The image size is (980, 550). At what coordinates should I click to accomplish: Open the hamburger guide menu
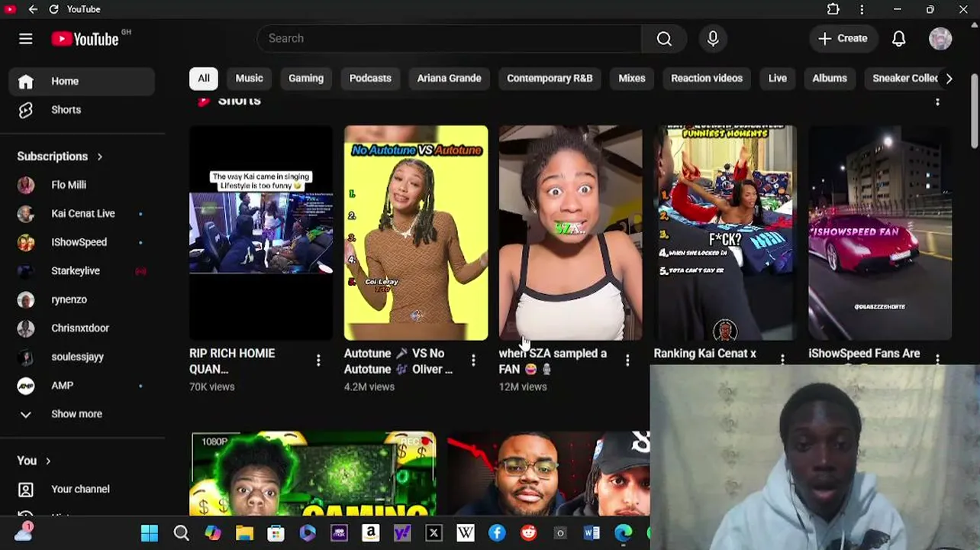click(x=25, y=39)
